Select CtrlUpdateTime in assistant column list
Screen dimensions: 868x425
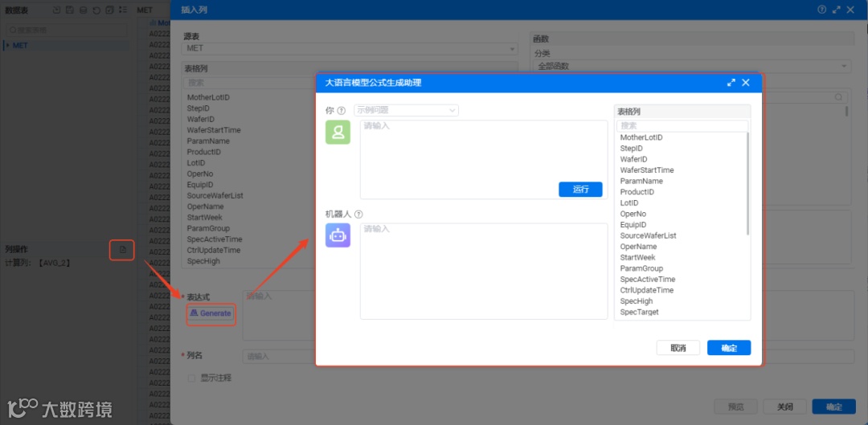pyautogui.click(x=646, y=290)
